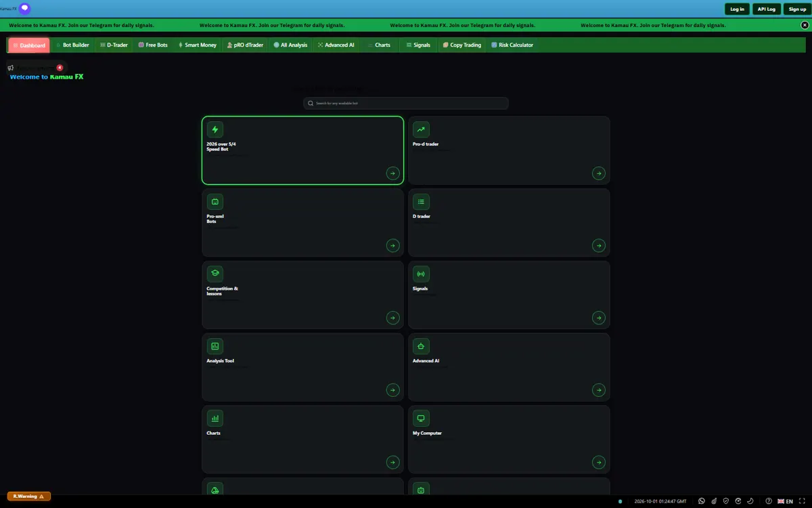
Task: Go to the All Analysis tab
Action: 290,45
